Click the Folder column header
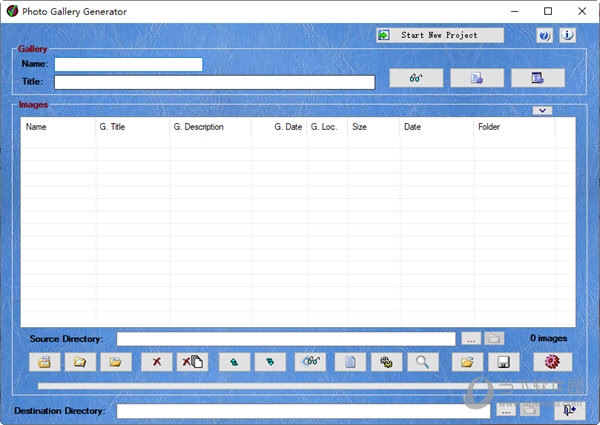This screenshot has width=600, height=425. pyautogui.click(x=514, y=127)
